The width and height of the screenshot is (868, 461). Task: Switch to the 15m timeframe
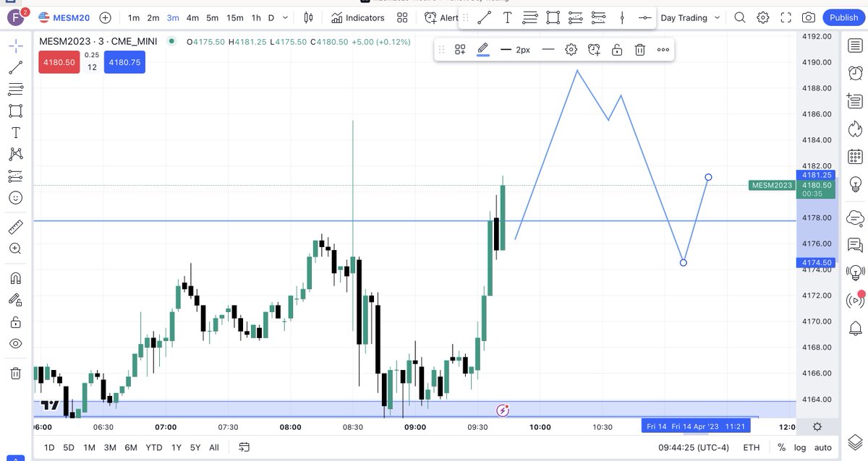coord(235,17)
